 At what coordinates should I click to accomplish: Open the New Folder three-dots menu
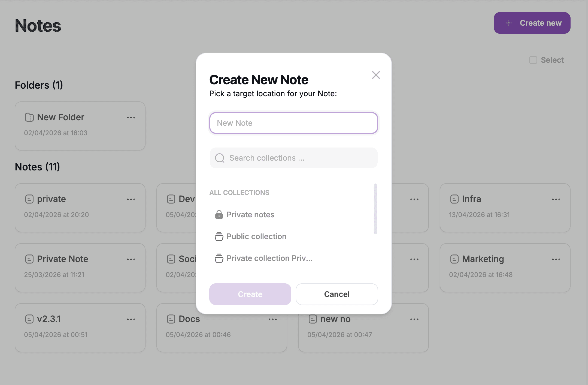131,118
